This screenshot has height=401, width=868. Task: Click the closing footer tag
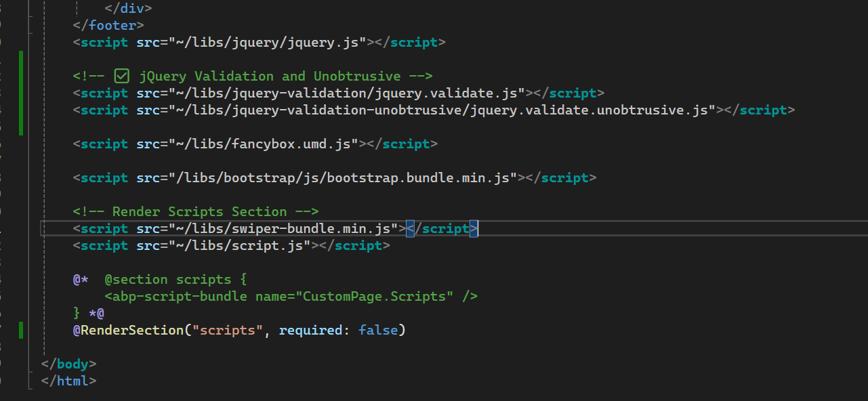click(108, 25)
